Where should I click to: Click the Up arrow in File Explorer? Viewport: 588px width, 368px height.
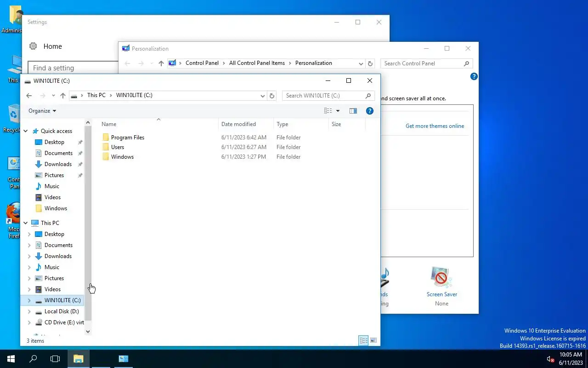click(x=63, y=96)
